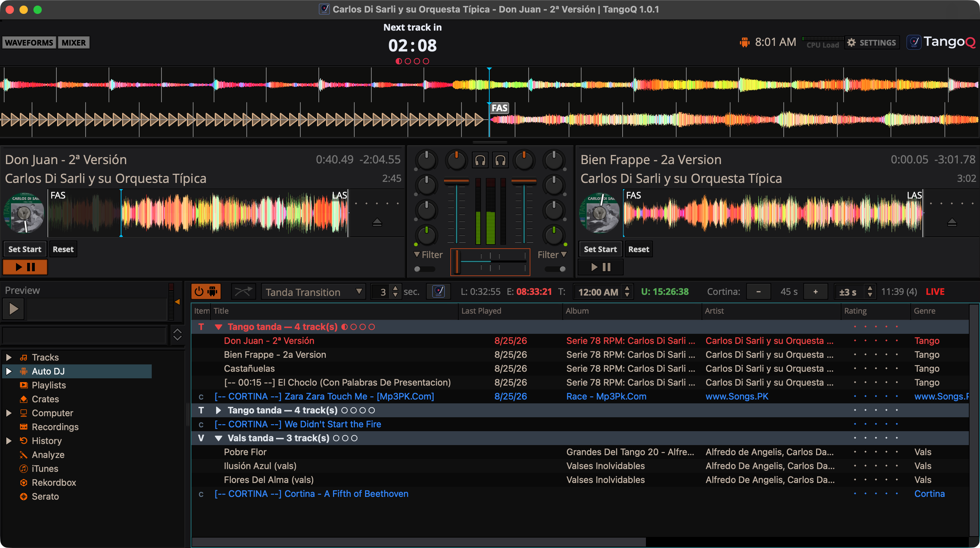The height and width of the screenshot is (548, 980).
Task: Decrease Cortina length with minus button
Action: click(x=758, y=291)
